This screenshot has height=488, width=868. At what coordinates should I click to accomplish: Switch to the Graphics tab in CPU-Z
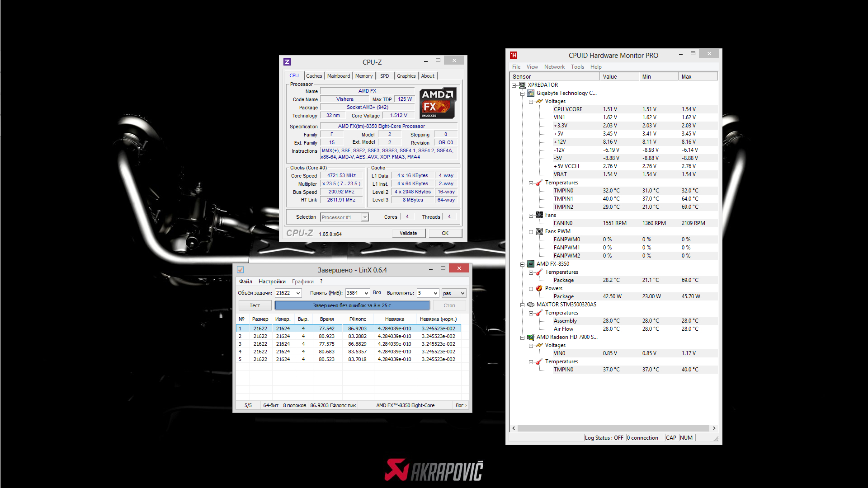406,76
